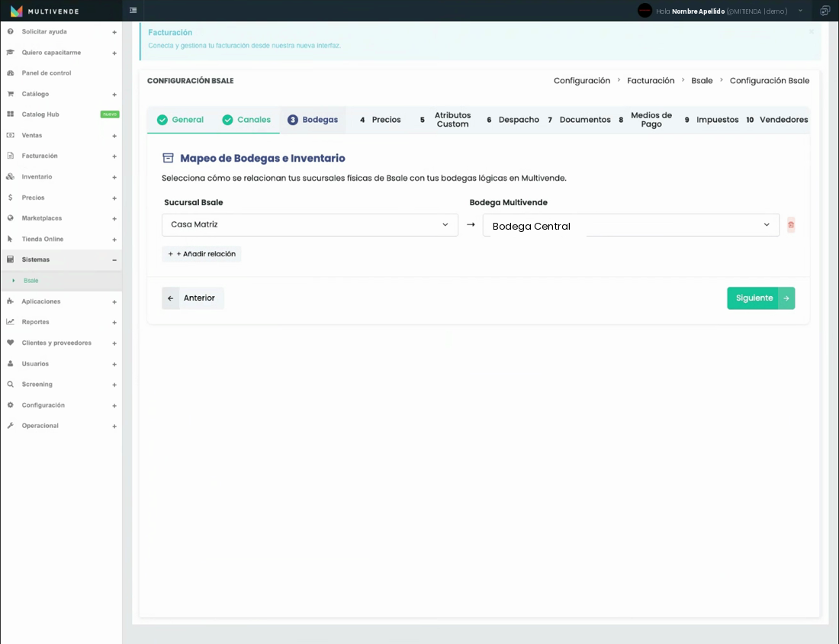Open the notifications icon at top right

[825, 11]
